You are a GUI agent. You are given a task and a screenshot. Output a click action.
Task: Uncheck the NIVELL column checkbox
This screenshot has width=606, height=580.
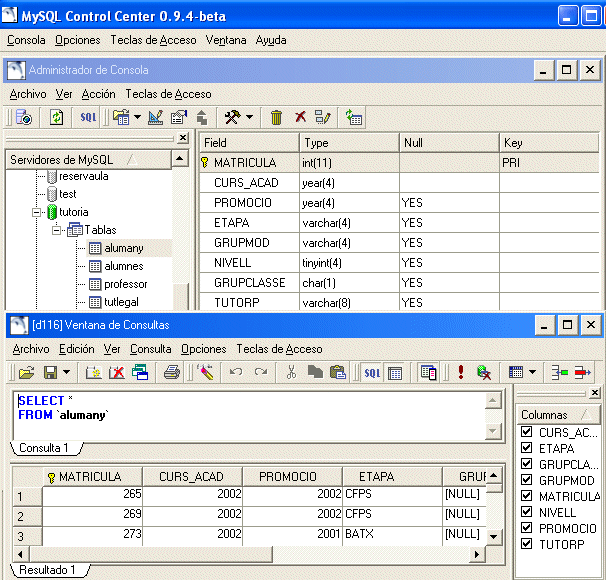pyautogui.click(x=526, y=512)
